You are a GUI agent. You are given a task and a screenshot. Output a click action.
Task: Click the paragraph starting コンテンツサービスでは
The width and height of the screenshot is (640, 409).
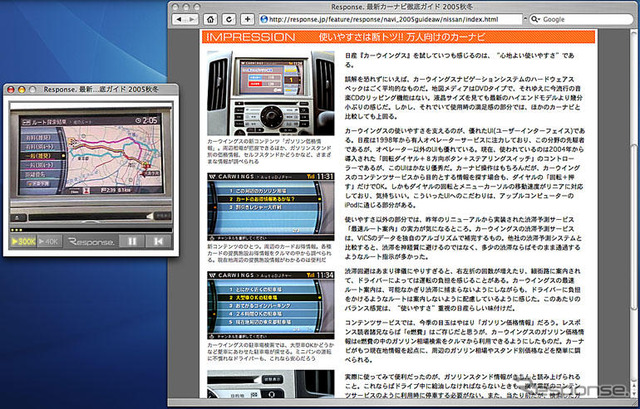tap(464, 341)
